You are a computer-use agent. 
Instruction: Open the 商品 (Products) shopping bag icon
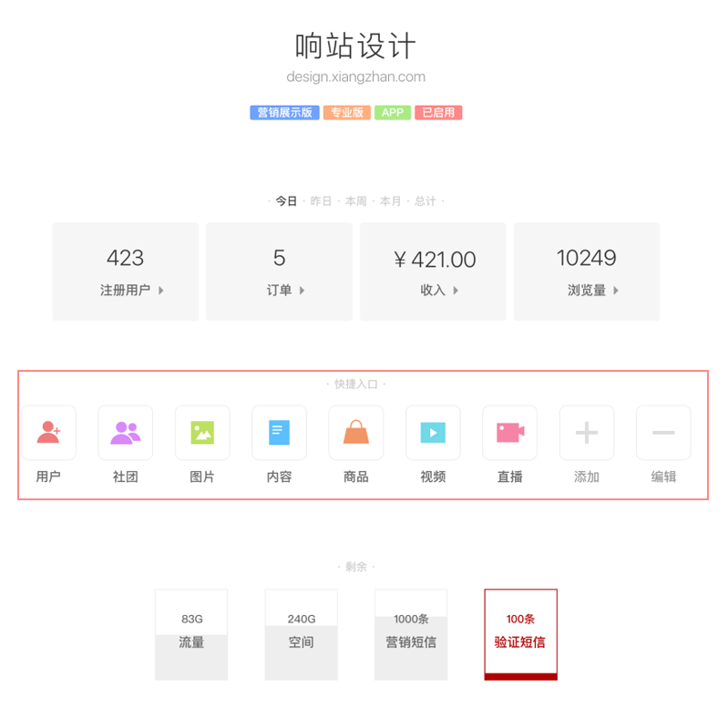tap(356, 433)
